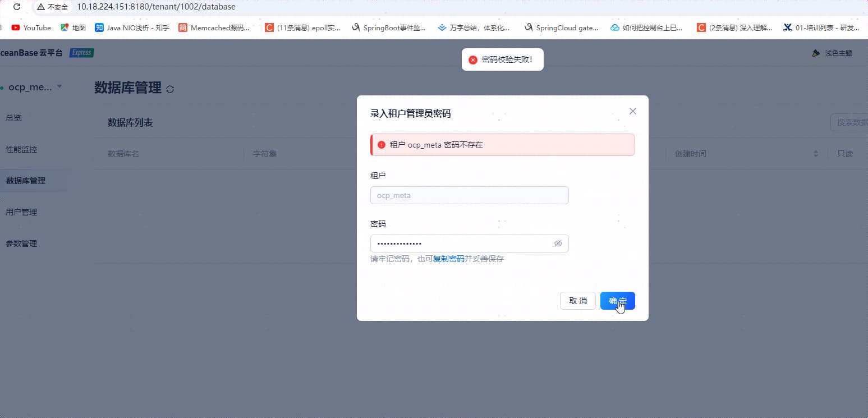Open the SpringBoot事件监 bookmark

click(388, 27)
